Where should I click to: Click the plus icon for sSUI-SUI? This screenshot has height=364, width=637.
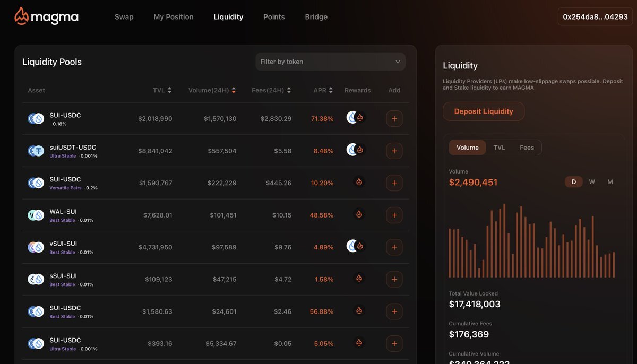coord(394,279)
